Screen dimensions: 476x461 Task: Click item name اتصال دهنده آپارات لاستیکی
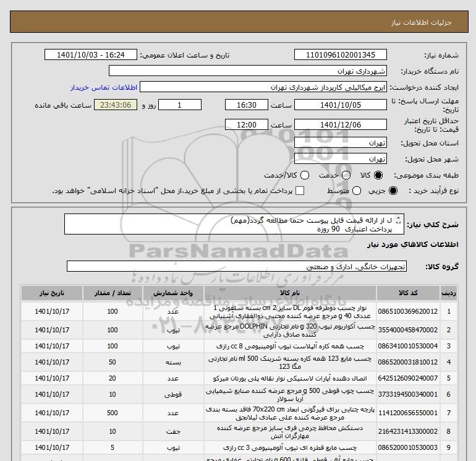(x=290, y=378)
